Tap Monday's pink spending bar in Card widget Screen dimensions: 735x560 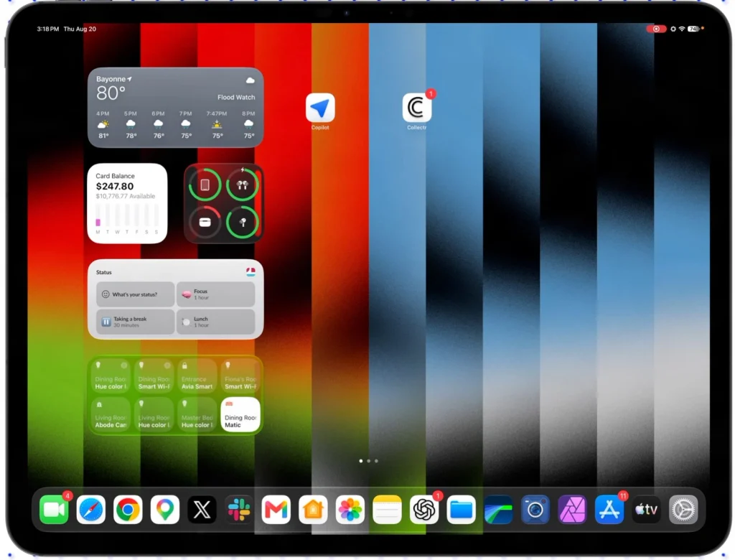point(98,222)
